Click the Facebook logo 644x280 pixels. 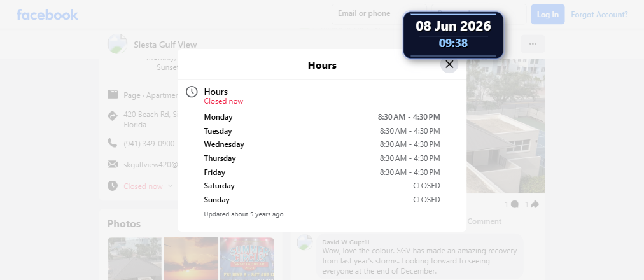coord(47,15)
